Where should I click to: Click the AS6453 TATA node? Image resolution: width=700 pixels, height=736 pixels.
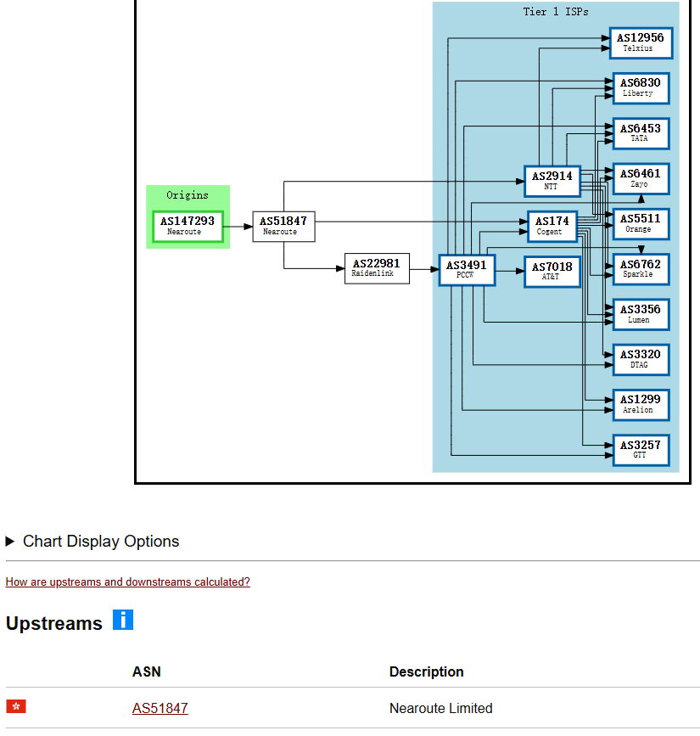[x=641, y=133]
